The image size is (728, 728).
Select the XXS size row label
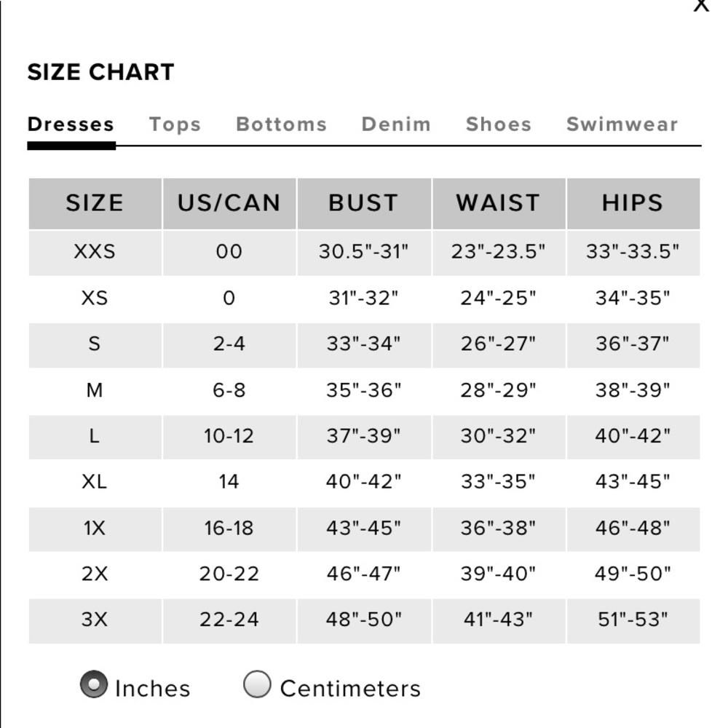coord(95,252)
